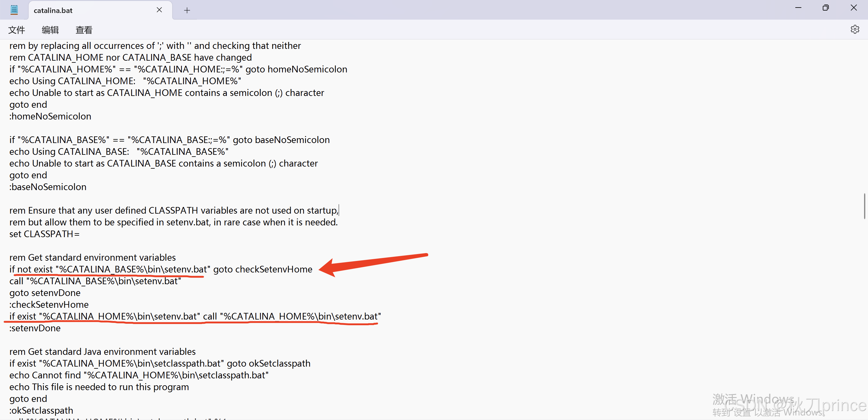Click 'if exist' setclasspath.bat goto okSetclasspath line
The width and height of the screenshot is (868, 420).
[x=160, y=364]
